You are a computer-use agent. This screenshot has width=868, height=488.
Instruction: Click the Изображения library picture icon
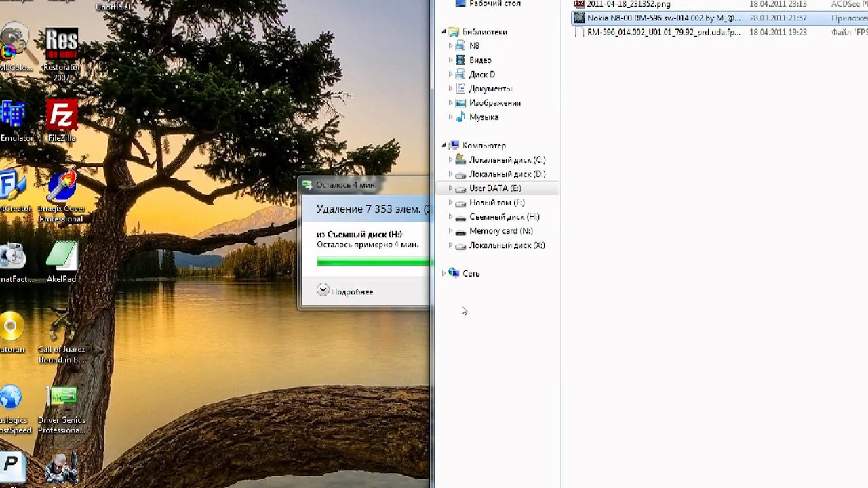click(x=460, y=103)
